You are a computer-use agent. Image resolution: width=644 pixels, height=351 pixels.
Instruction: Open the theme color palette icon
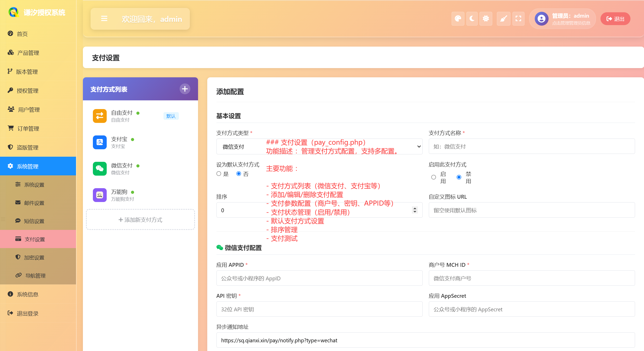(458, 19)
